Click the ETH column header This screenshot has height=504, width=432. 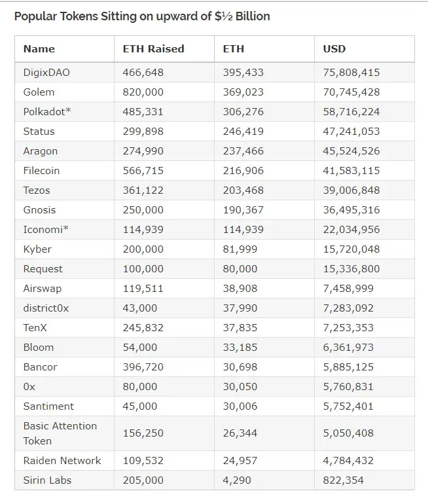234,49
